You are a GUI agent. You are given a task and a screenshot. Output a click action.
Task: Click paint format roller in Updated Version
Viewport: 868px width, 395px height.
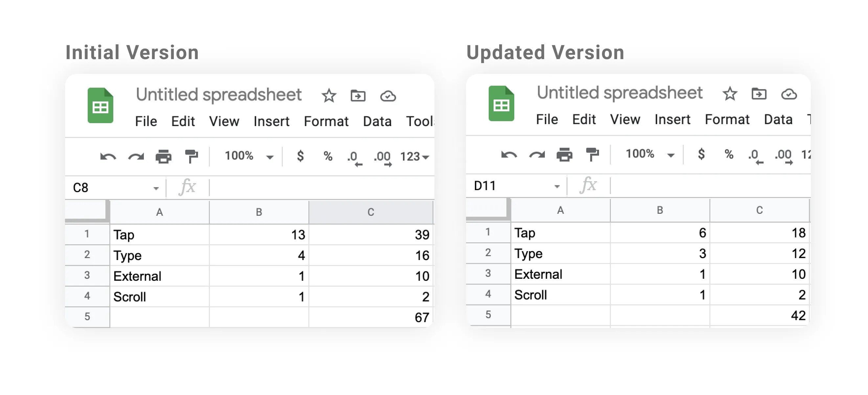[592, 155]
